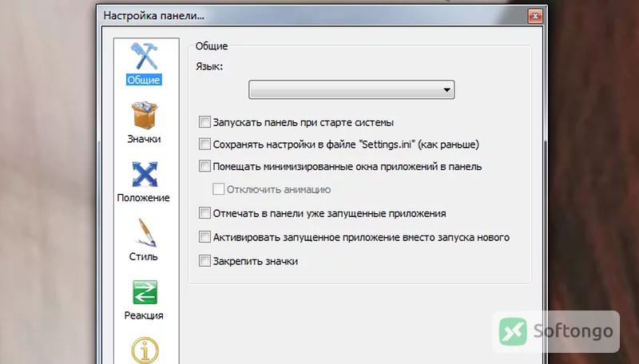Enable Запускать панель при старте системы
639x364 pixels.
204,122
